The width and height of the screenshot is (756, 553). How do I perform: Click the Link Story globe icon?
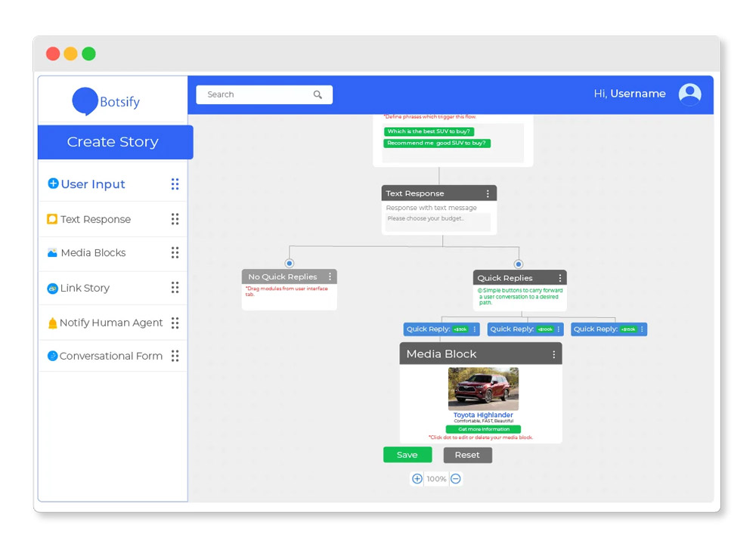[52, 288]
